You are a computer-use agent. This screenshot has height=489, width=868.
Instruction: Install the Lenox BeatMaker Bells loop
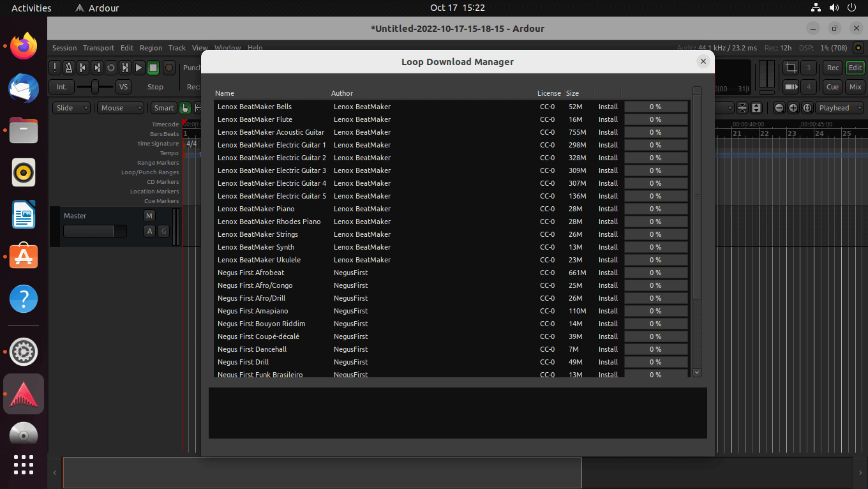point(608,107)
